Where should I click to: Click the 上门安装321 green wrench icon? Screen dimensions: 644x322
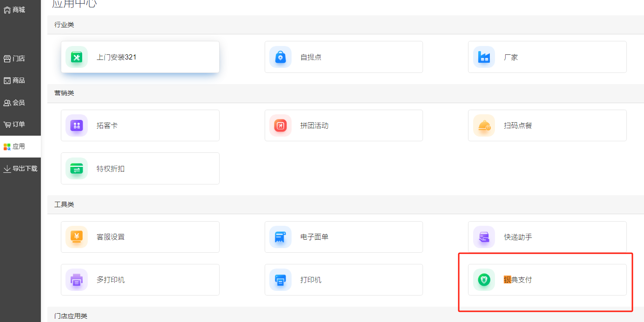[77, 57]
